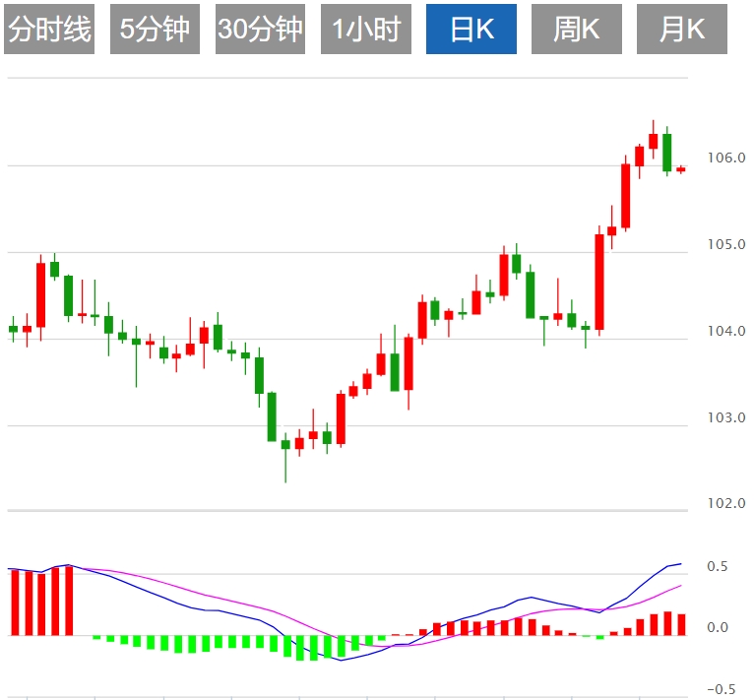
Task: Open the 1小时 chart tab
Action: 366,29
